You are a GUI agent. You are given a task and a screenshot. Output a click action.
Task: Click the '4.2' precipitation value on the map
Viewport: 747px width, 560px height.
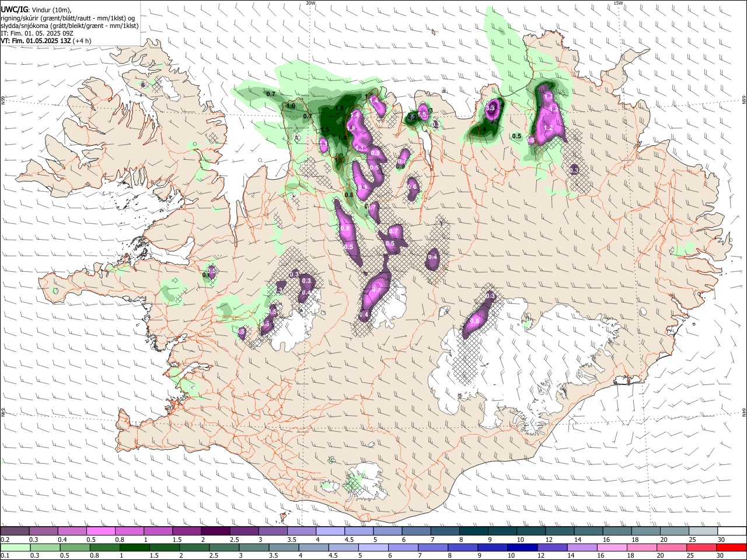411,117
